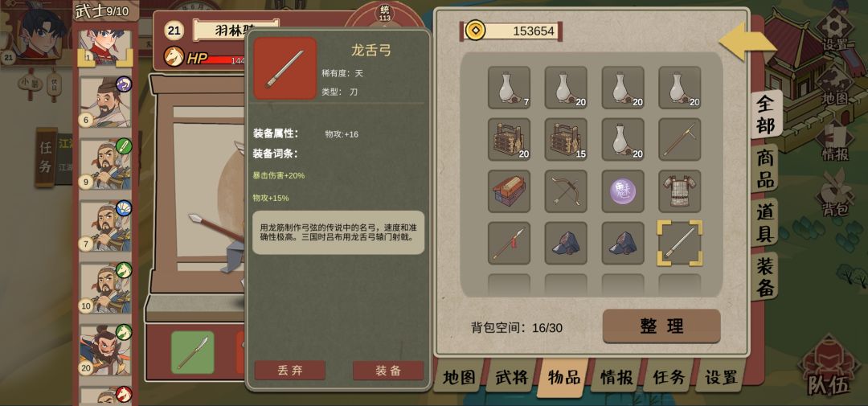This screenshot has width=868, height=406.
Task: Click the highlighted sword inventory slot
Action: click(680, 243)
